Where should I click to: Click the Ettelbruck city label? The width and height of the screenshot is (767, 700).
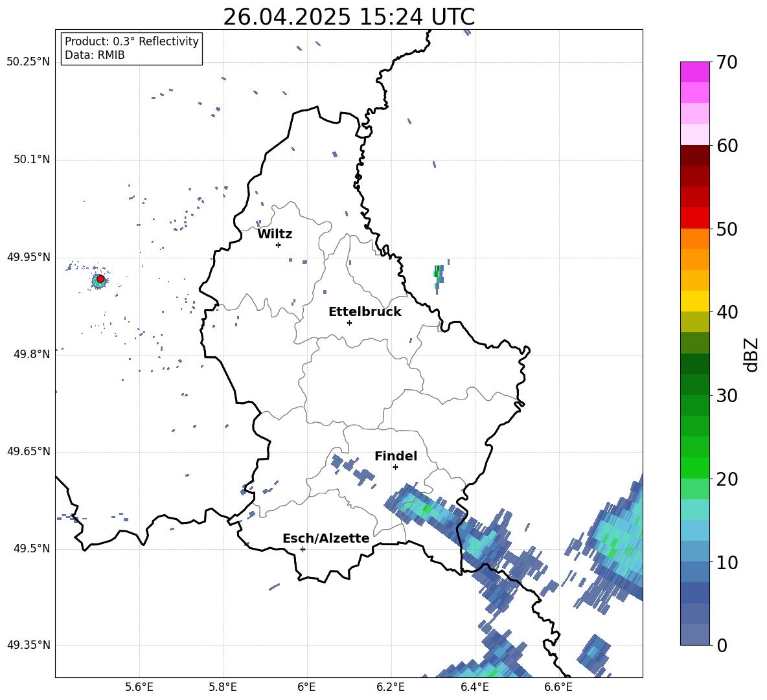tap(365, 312)
